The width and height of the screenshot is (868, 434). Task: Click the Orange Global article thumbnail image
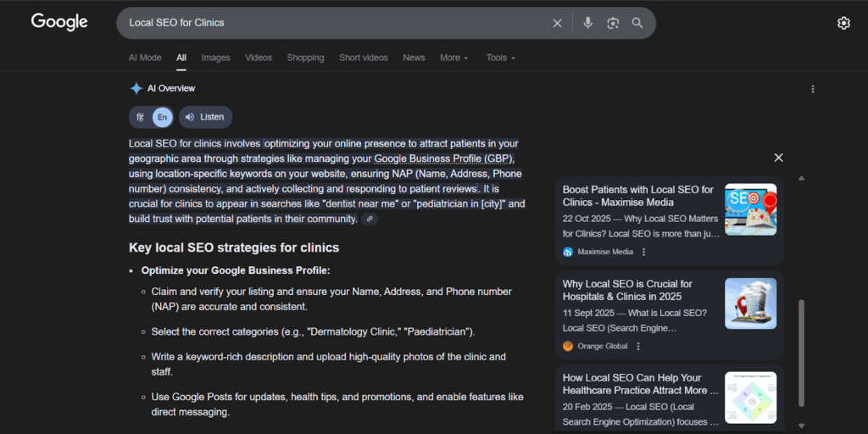pos(750,303)
